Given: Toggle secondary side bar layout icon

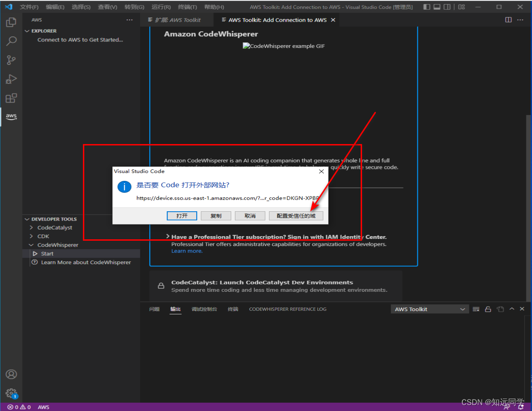Looking at the screenshot, I should click(447, 7).
